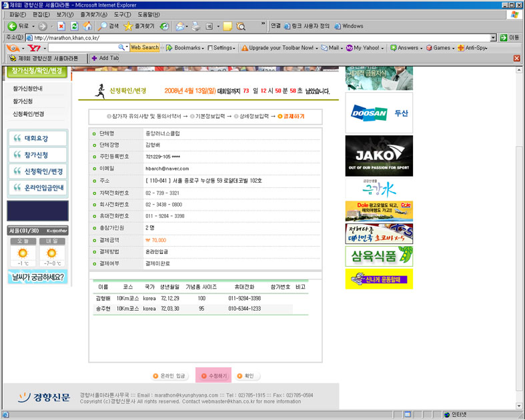Click the Print icon in toolbar
The width and height of the screenshot is (525, 420).
196,26
